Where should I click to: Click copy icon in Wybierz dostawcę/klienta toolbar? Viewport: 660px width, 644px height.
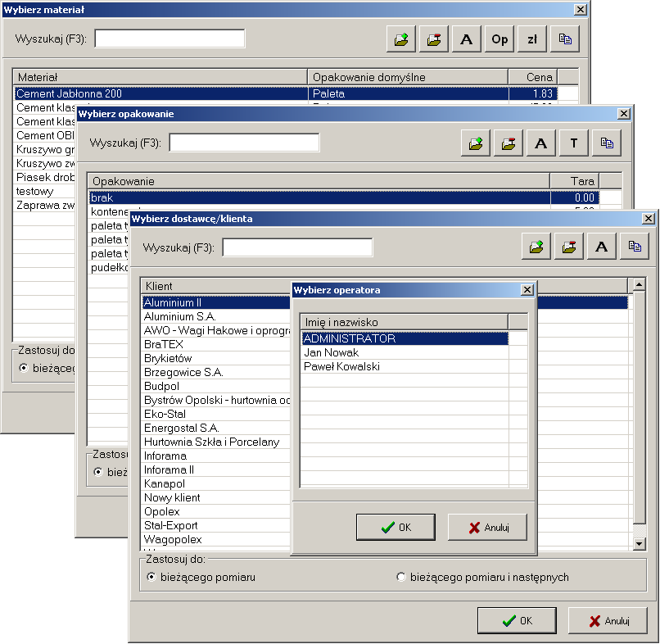[635, 247]
